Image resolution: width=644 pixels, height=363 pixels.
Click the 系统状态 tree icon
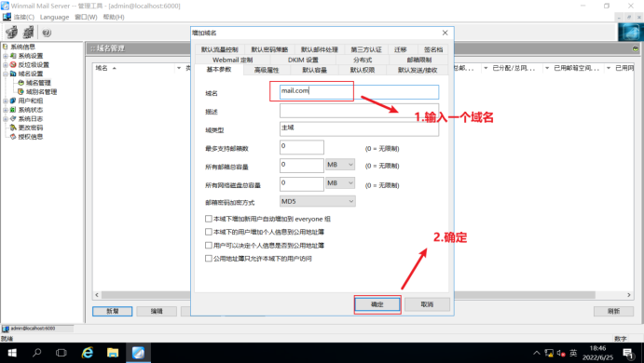[x=13, y=110]
